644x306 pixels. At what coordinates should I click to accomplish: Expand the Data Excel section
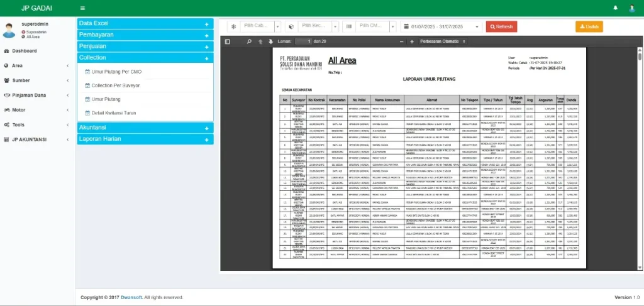[x=145, y=24]
